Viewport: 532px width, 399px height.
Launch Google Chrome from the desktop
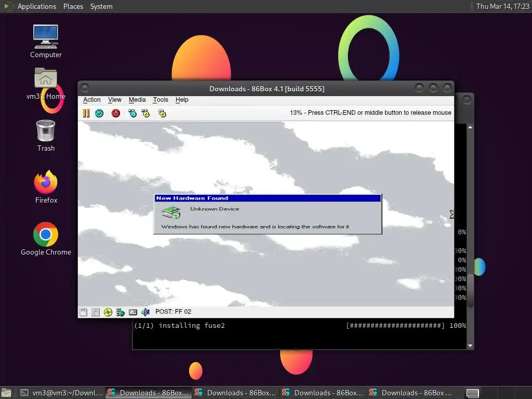point(46,239)
